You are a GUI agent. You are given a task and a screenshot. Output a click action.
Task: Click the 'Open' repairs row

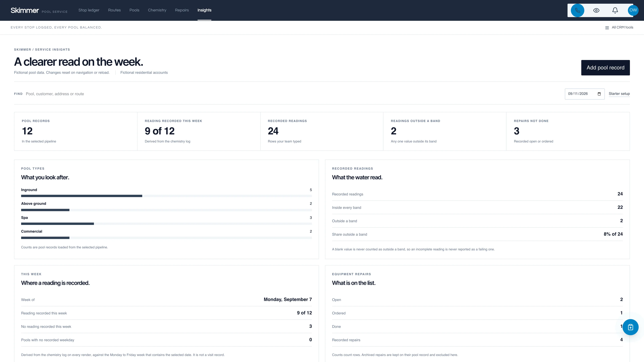point(477,299)
